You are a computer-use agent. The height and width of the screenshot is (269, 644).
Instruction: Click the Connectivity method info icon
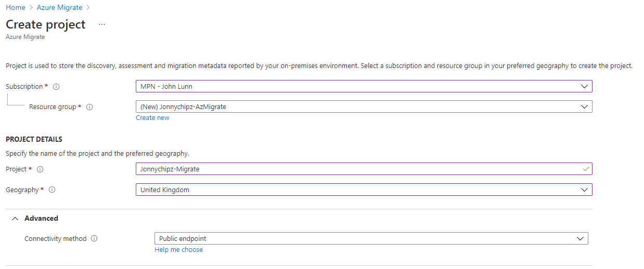click(x=94, y=239)
